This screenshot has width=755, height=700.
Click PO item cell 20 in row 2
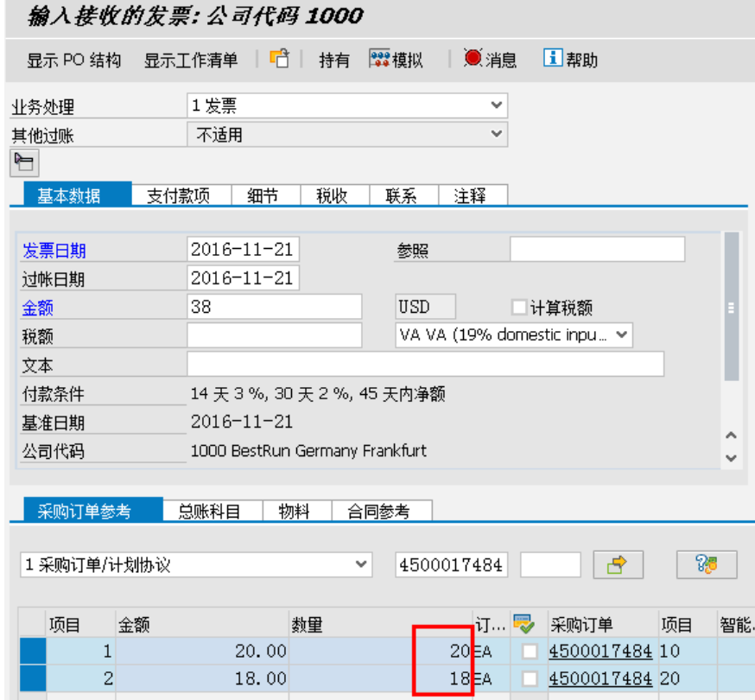(x=688, y=678)
